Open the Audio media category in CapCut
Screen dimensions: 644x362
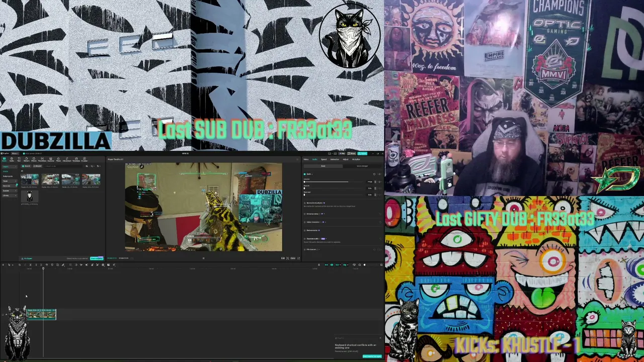click(x=11, y=160)
